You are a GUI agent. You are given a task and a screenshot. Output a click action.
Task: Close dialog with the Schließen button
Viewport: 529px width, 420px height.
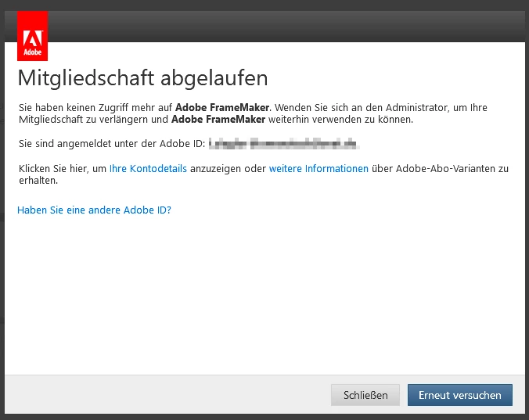pyautogui.click(x=365, y=395)
